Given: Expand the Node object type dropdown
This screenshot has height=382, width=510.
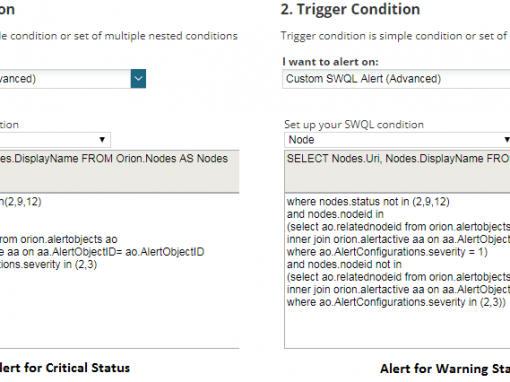Looking at the screenshot, I should tap(397, 140).
